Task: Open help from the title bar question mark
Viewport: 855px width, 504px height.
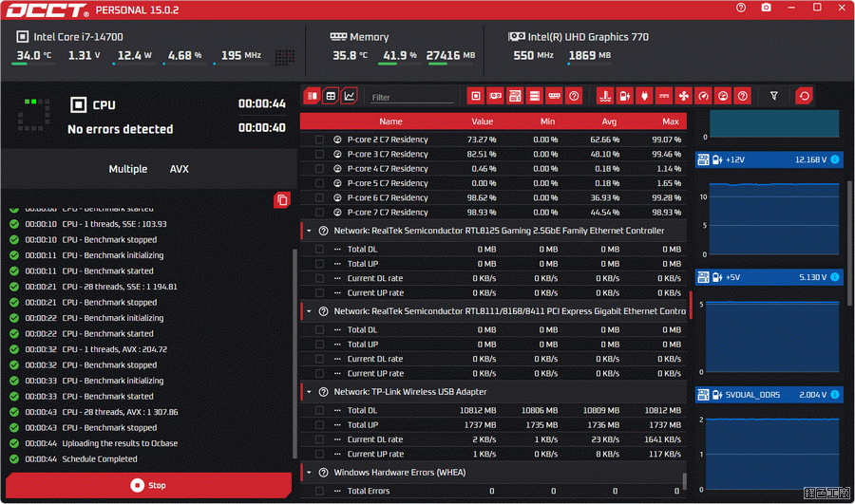Action: point(741,9)
